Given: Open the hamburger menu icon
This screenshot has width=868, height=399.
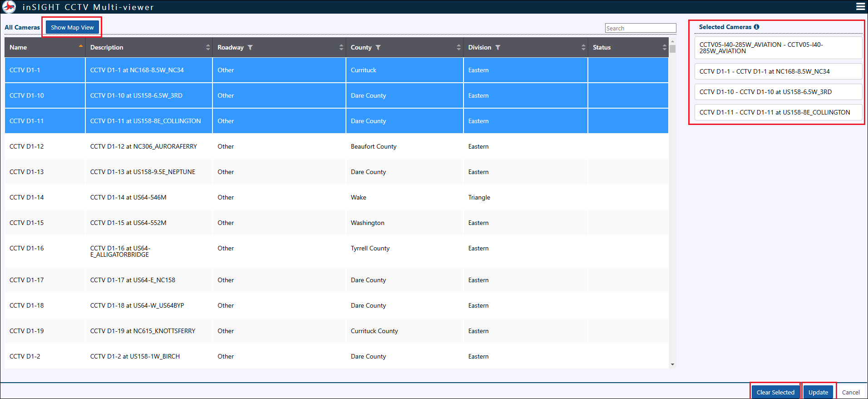Looking at the screenshot, I should coord(860,6).
